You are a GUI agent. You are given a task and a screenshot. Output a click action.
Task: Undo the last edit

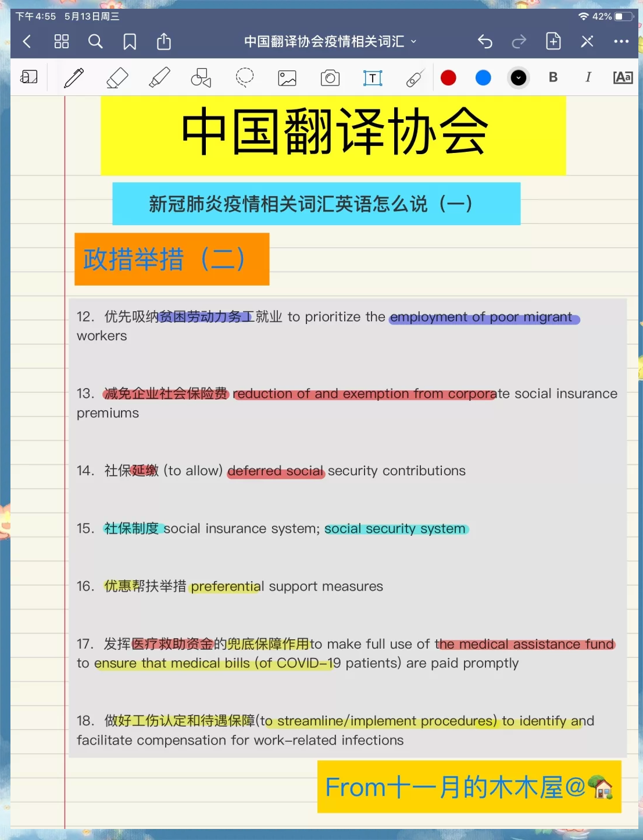(484, 41)
